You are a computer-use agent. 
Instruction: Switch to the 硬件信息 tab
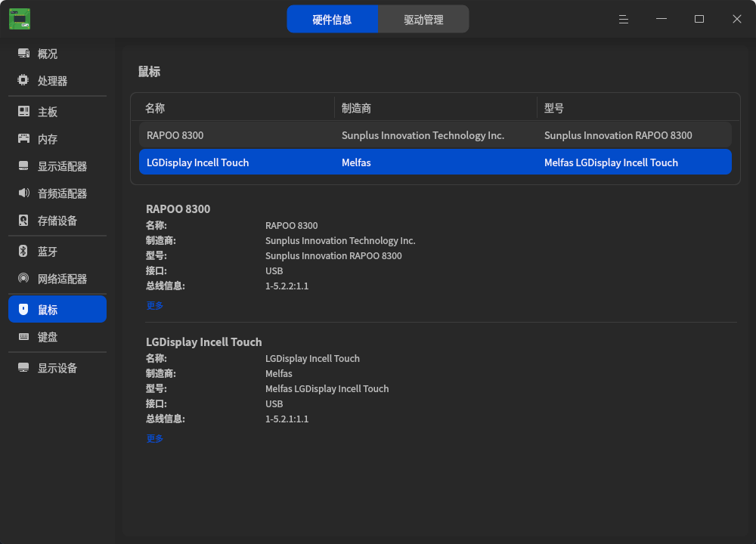pos(332,20)
